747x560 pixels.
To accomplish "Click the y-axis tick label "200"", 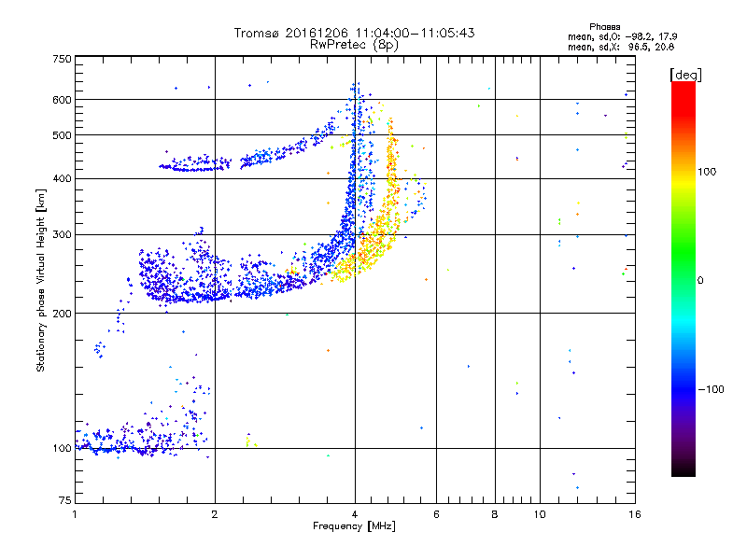I will click(x=63, y=314).
